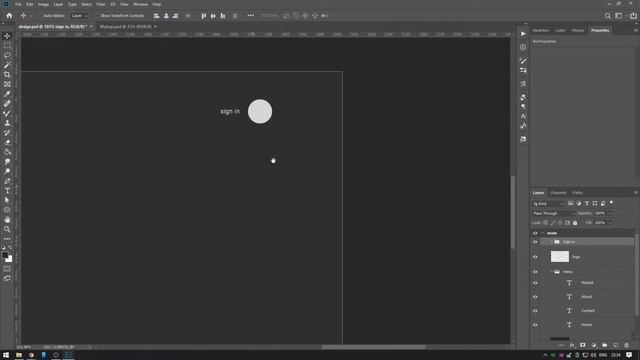Open the Window menu

coord(140,4)
